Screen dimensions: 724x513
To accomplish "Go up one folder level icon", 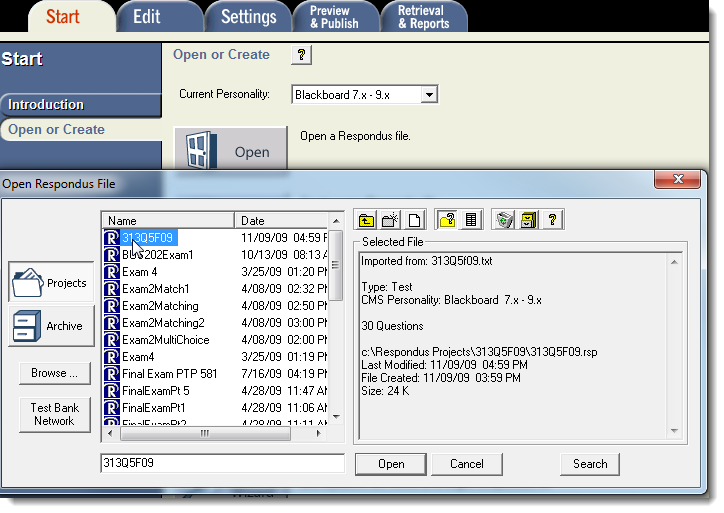I will click(x=367, y=220).
